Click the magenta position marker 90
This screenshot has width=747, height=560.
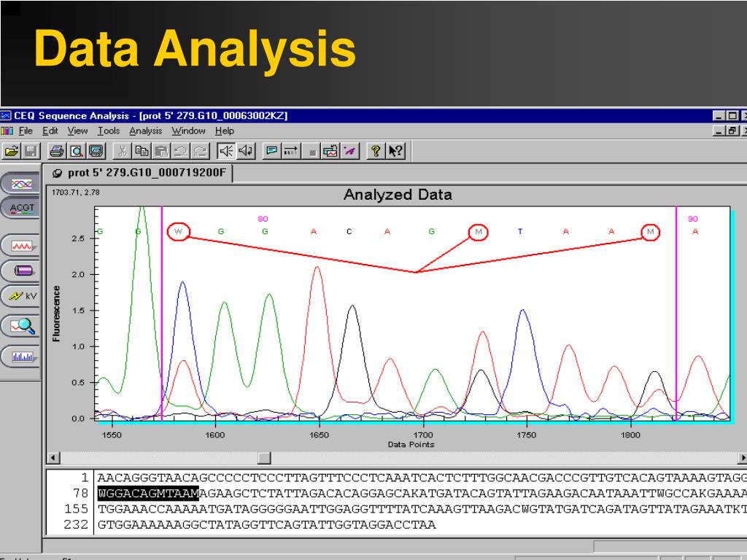693,219
